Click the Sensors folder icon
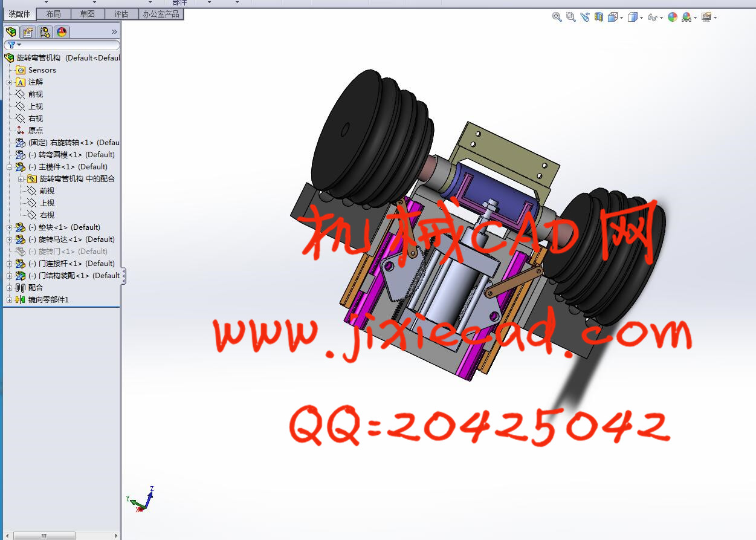Screen dimensions: 756x540 pyautogui.click(x=21, y=70)
